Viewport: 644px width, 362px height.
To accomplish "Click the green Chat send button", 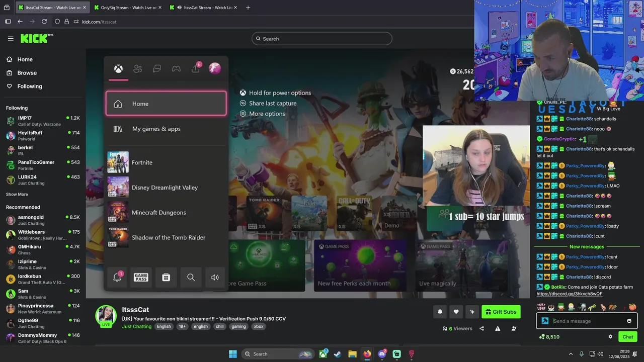I will pyautogui.click(x=628, y=337).
